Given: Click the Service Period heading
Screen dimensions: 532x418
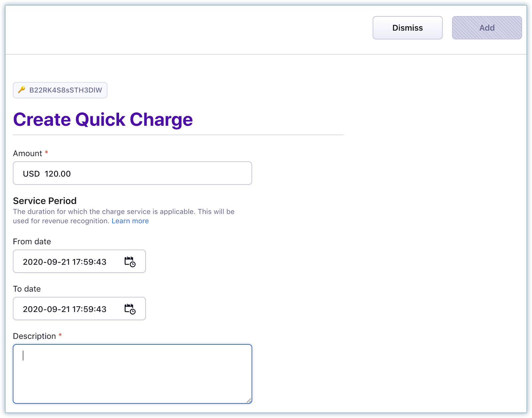Looking at the screenshot, I should click(45, 201).
